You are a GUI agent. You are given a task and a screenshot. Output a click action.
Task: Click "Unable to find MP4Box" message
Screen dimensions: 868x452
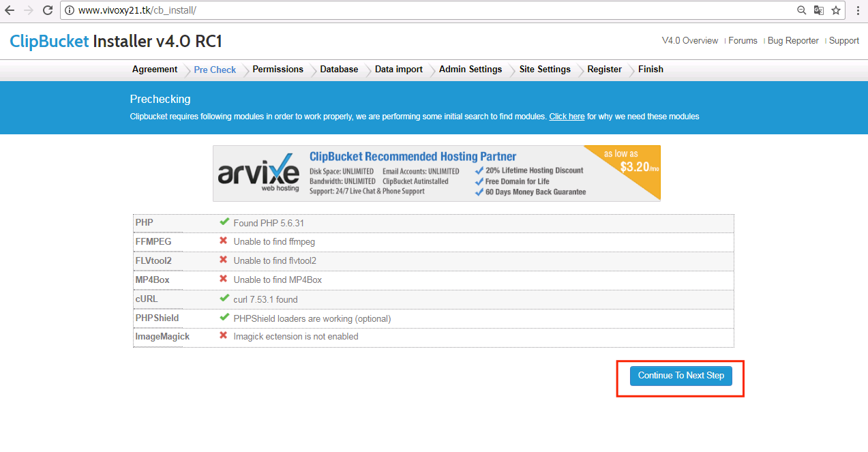pos(278,280)
